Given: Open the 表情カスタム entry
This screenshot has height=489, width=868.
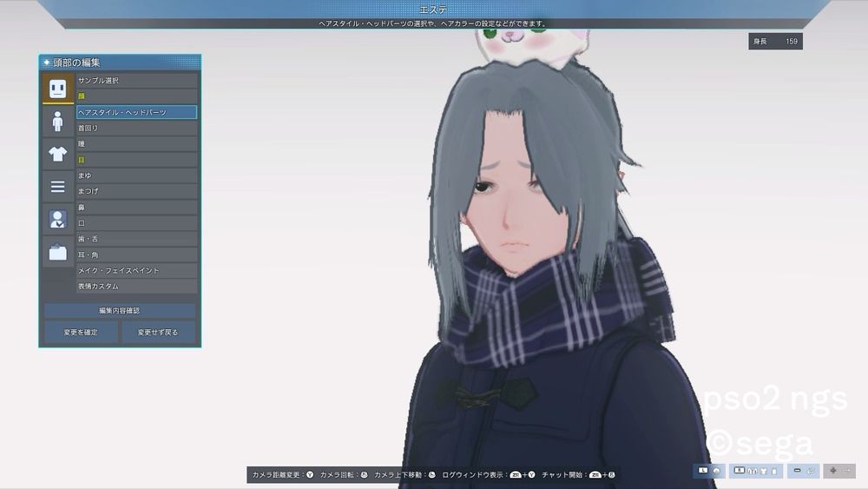Looking at the screenshot, I should click(136, 287).
